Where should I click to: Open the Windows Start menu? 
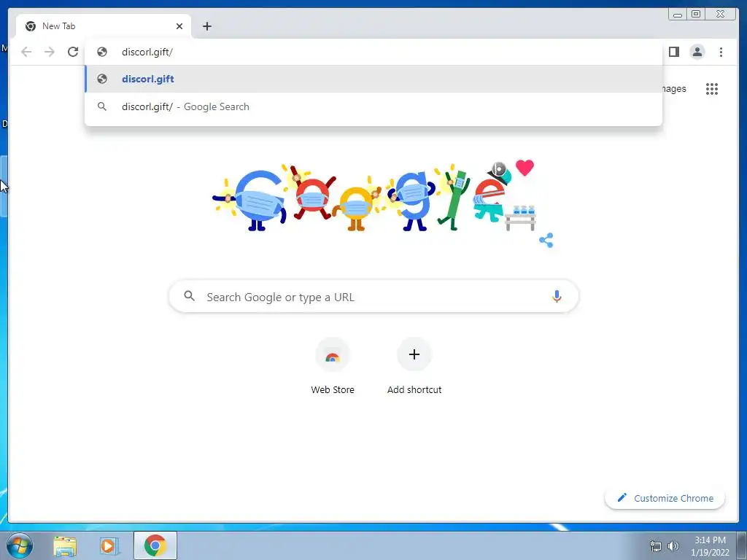point(20,545)
